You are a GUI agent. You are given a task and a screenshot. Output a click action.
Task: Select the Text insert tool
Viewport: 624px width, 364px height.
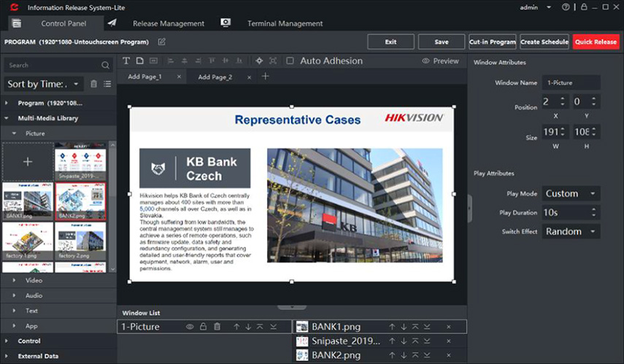point(126,61)
